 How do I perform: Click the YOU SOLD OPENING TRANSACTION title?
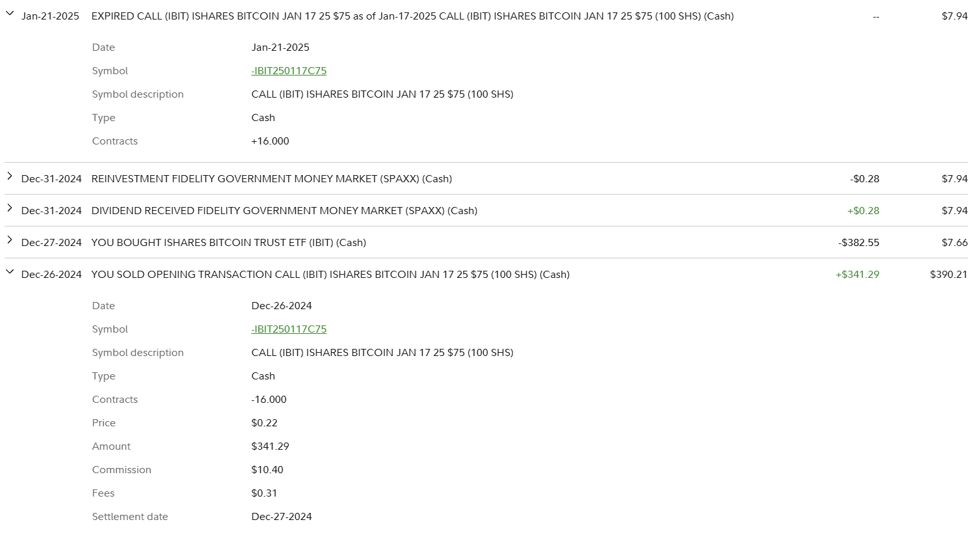(x=330, y=275)
